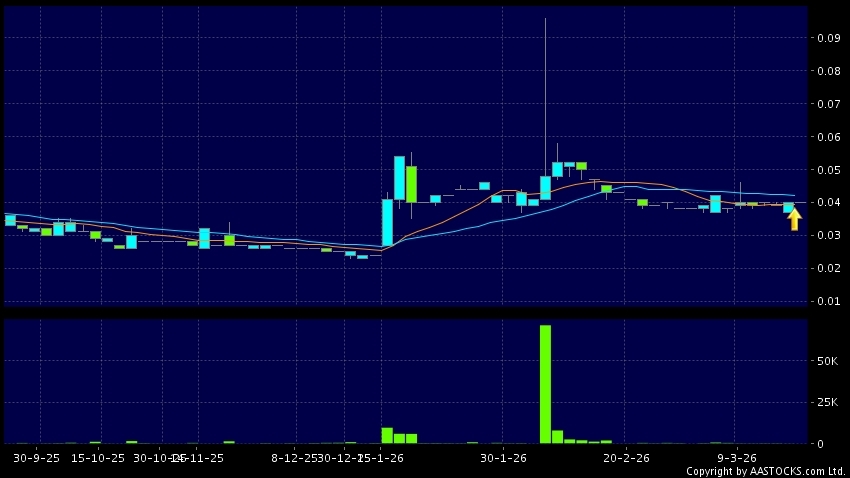850x478 pixels.
Task: Click the tallest green volume bar
Action: tap(545, 384)
